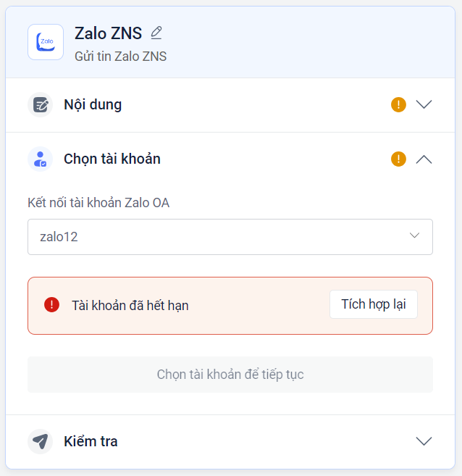This screenshot has width=462, height=476.
Task: Click the Tài khoản đã hết hạn message
Action: point(130,306)
